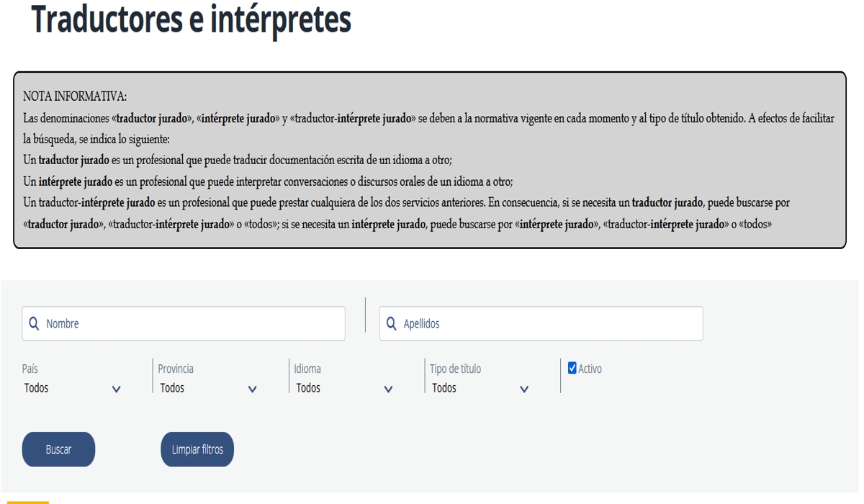Open the País dropdown
The image size is (864, 504).
point(73,388)
